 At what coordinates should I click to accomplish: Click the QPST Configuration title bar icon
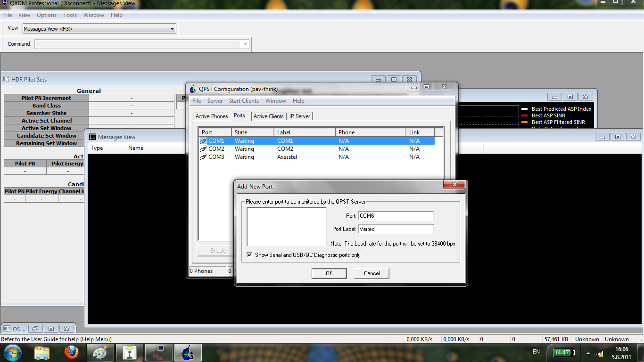coord(192,89)
